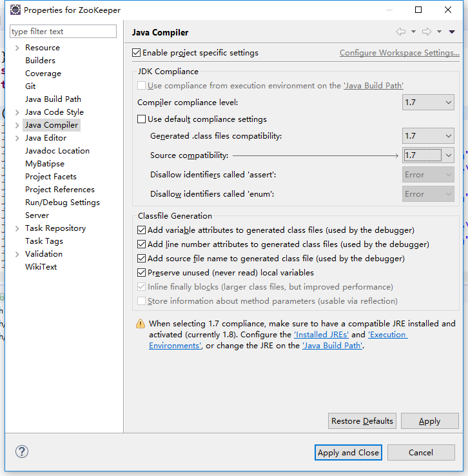Image resolution: width=468 pixels, height=476 pixels.
Task: Expand the Java Compiler node
Action: tap(17, 125)
